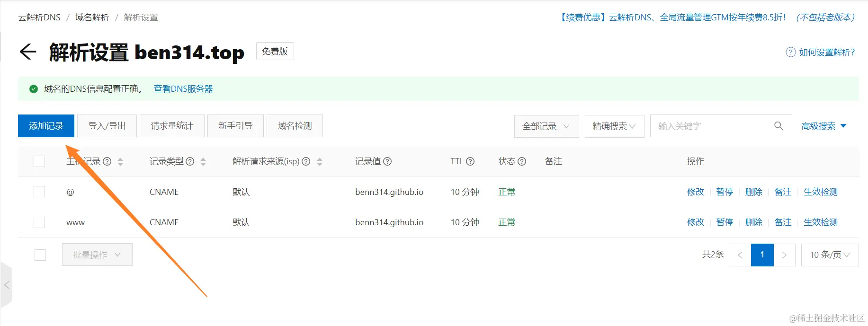Click 暂停 for the @ record
Screen dimensions: 868x326
(x=725, y=192)
